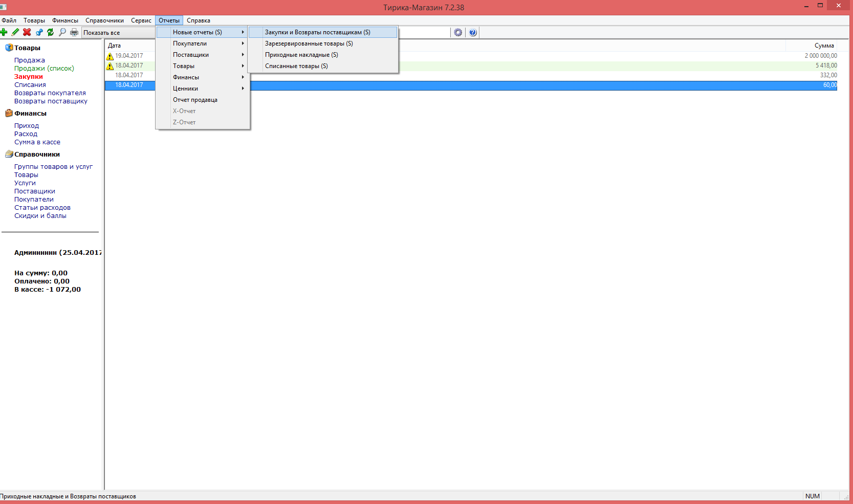
Task: Open the Списания link in the sidebar
Action: pos(30,85)
